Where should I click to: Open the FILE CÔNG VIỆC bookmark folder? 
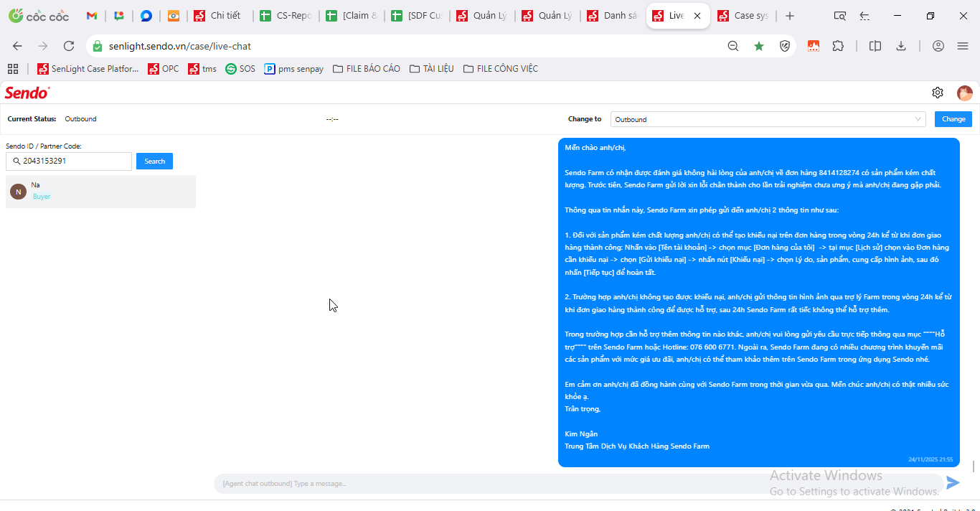pos(501,69)
